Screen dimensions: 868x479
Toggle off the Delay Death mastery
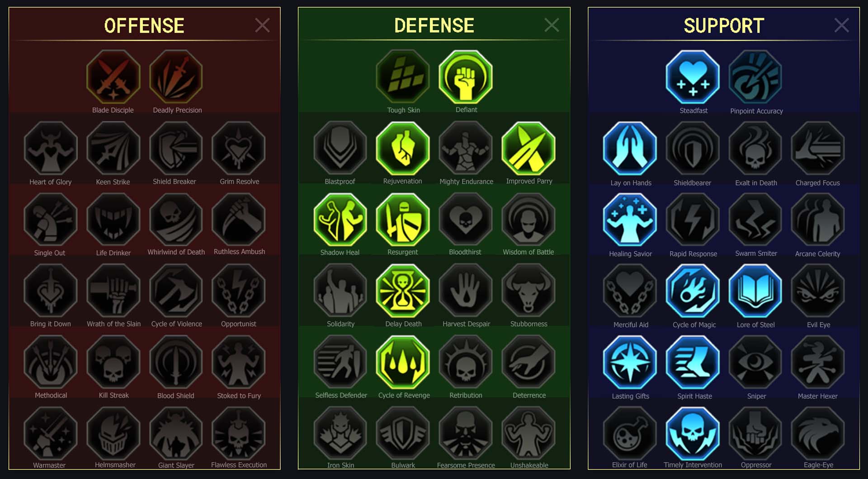[x=403, y=291]
